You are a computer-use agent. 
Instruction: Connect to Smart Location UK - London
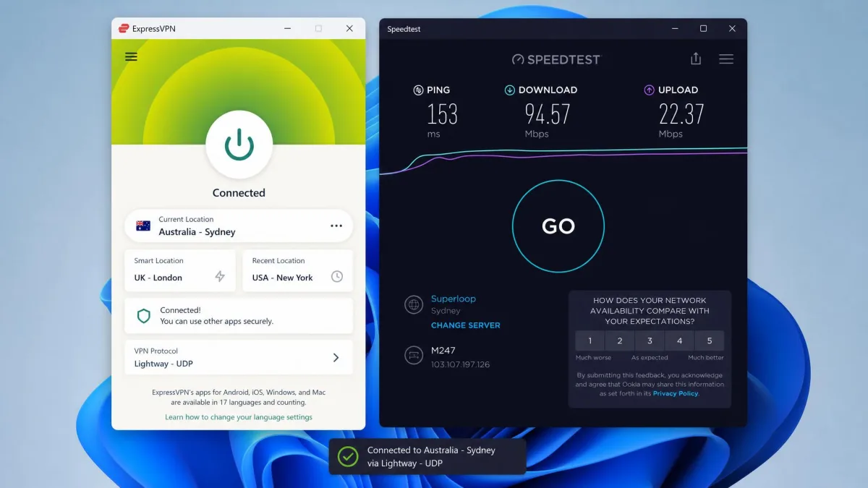(x=180, y=270)
